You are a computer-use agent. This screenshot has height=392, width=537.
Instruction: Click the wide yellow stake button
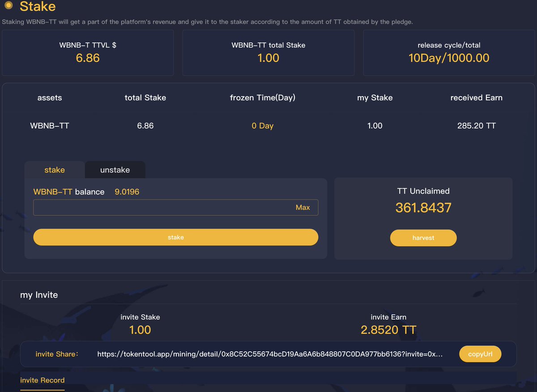tap(176, 237)
